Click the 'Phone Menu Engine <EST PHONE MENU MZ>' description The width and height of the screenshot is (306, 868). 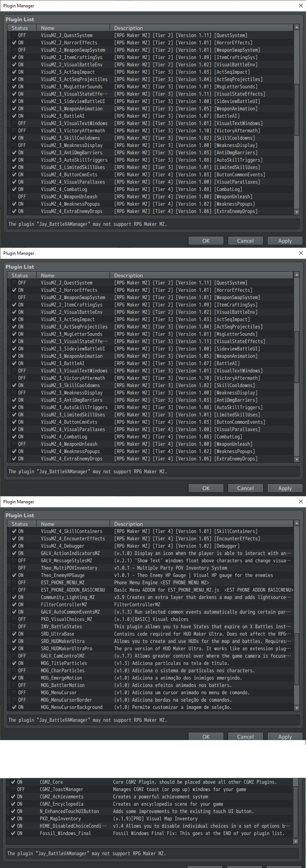(161, 582)
